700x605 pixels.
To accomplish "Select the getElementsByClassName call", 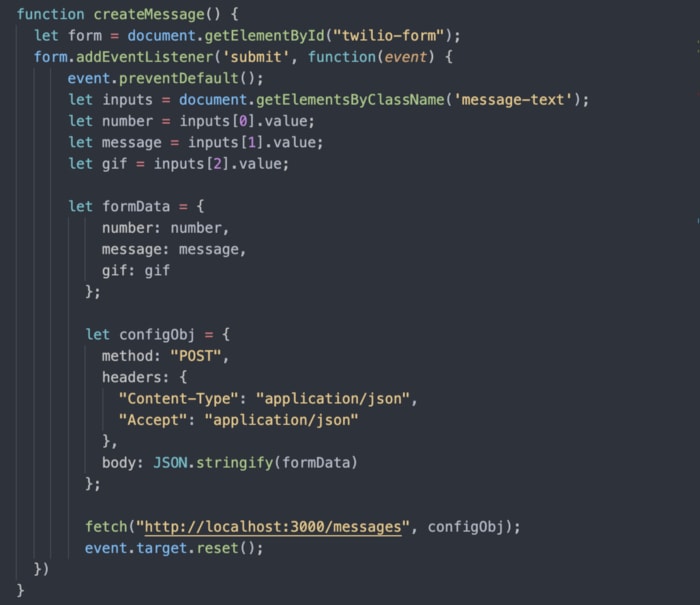I will point(350,100).
